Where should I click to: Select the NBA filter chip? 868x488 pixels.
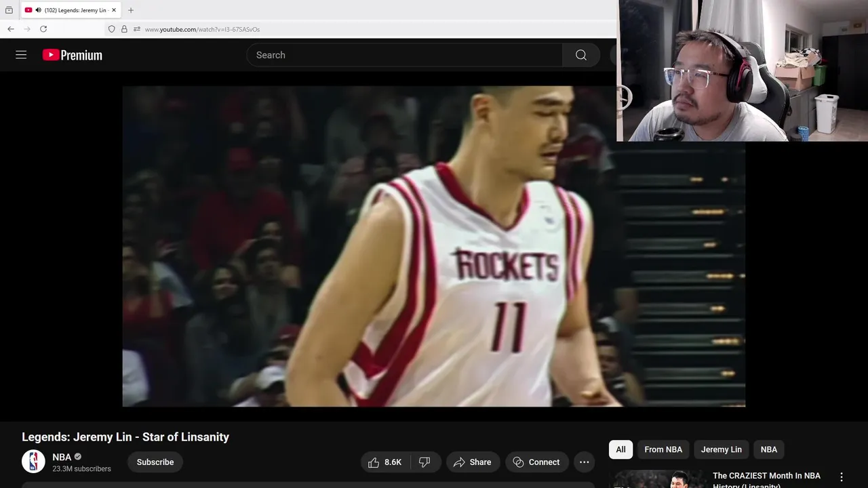(769, 449)
